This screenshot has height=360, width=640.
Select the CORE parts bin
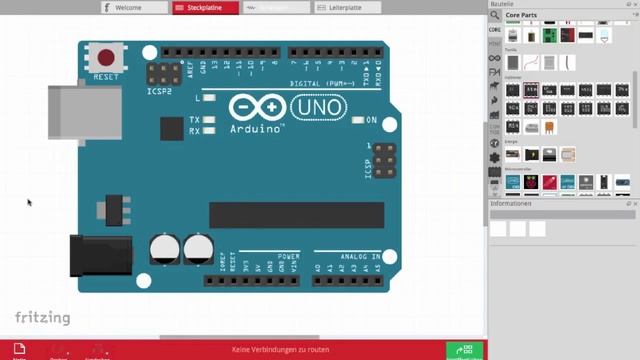[494, 30]
